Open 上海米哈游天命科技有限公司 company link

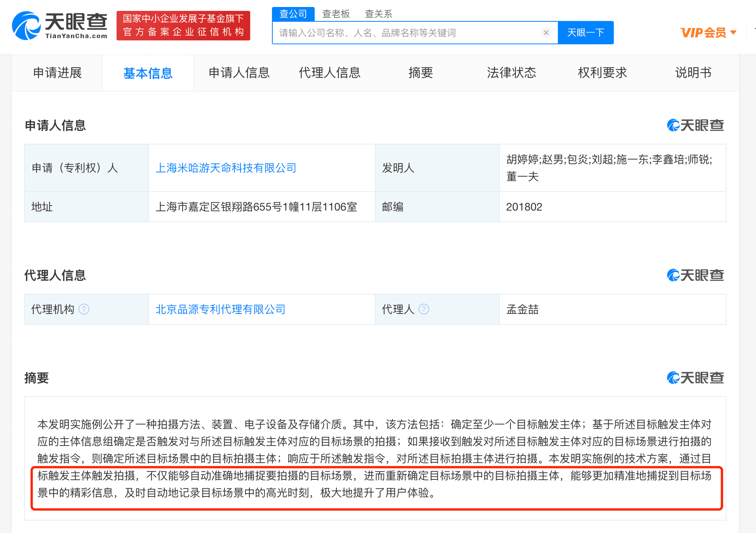pos(226,168)
